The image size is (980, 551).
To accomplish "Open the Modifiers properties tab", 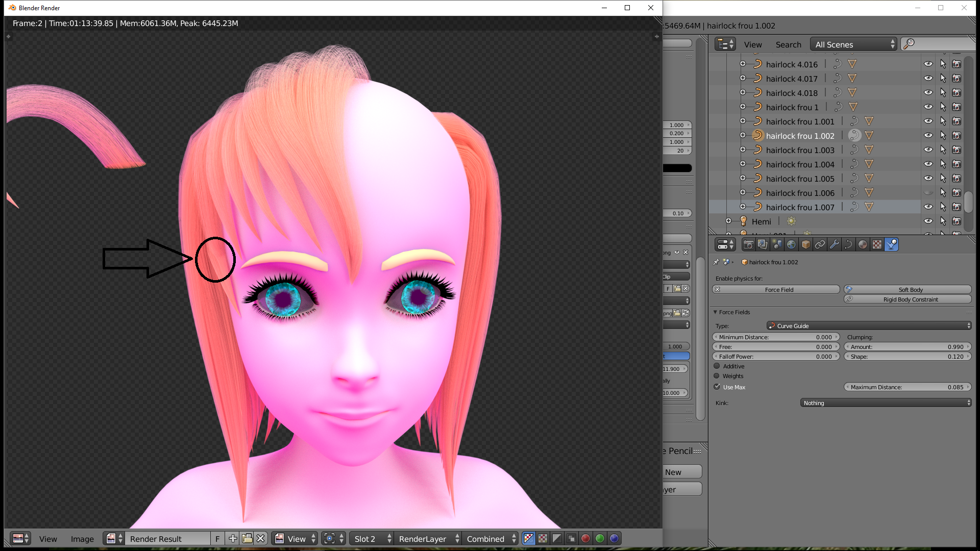I will 835,244.
